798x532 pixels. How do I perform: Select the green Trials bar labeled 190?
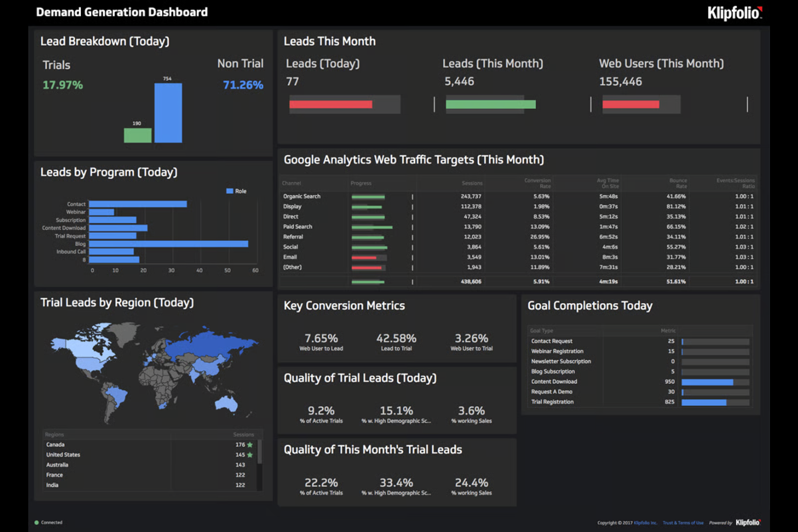137,135
